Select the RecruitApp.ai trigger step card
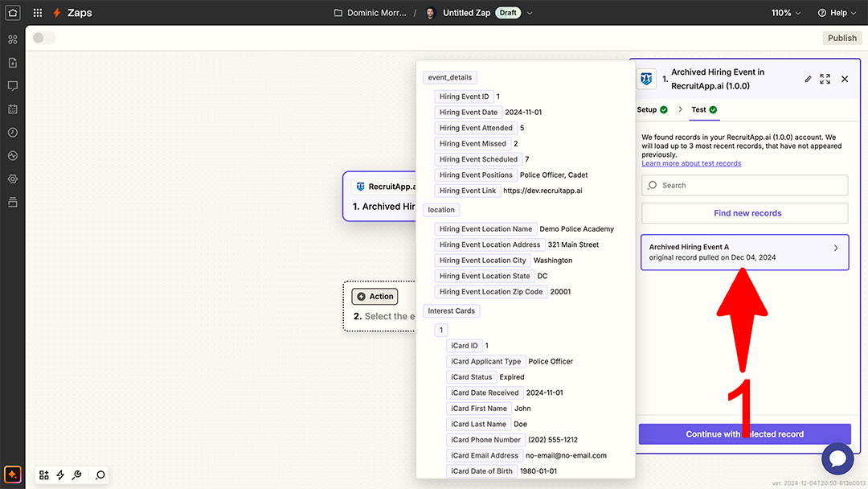 pos(379,196)
